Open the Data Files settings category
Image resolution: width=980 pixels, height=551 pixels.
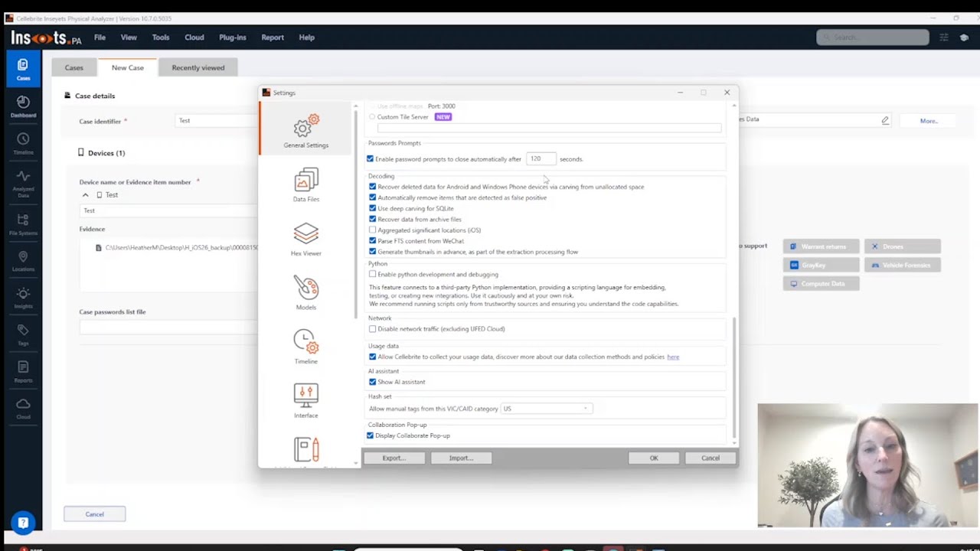coord(305,185)
